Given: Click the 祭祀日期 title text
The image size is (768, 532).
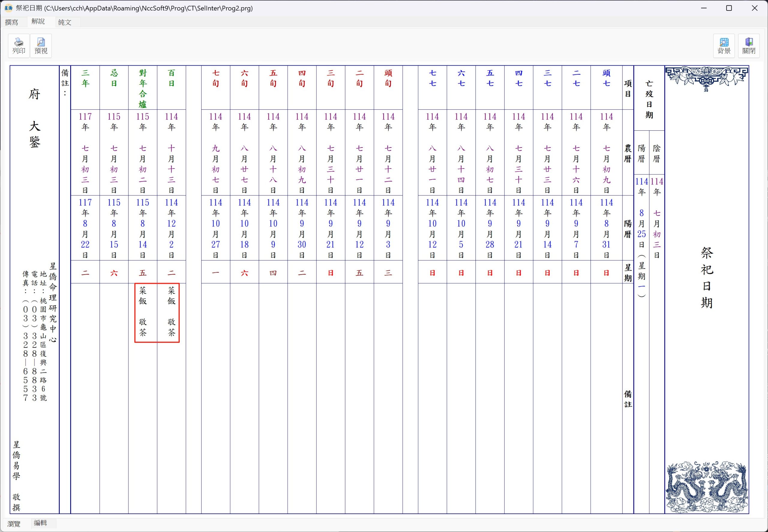Looking at the screenshot, I should [x=706, y=277].
